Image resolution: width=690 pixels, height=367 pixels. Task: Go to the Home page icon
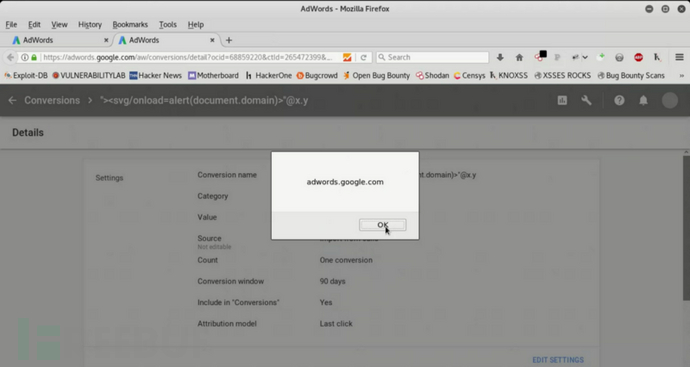[x=519, y=57]
